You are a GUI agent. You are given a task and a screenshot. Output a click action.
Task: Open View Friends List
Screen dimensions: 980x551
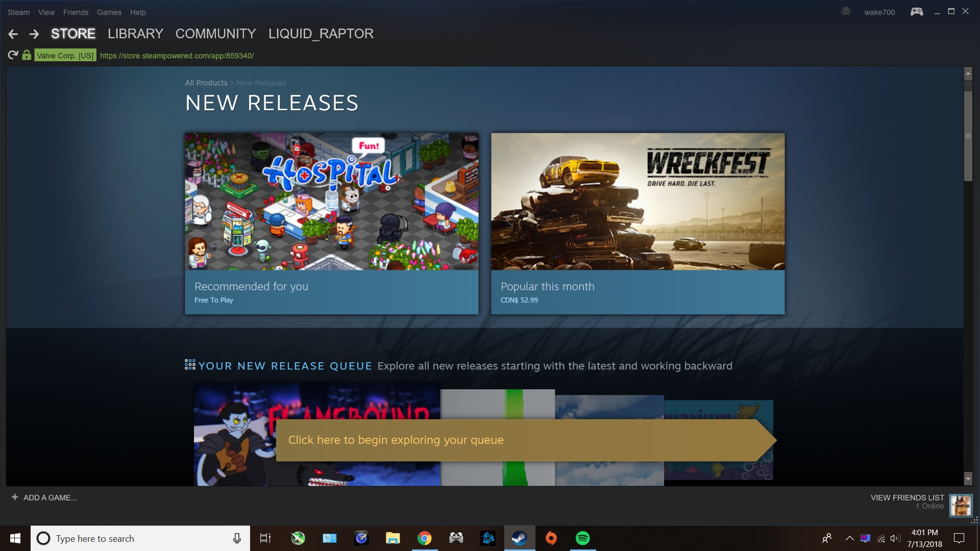coord(907,497)
